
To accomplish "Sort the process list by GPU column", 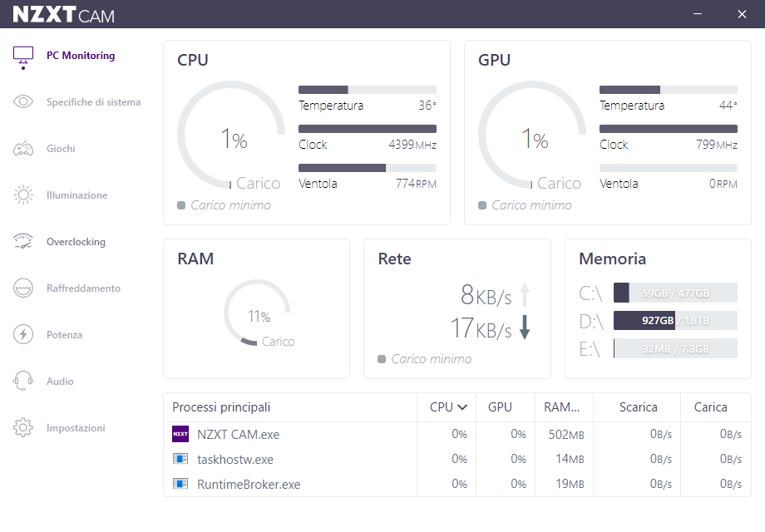I will pos(500,407).
